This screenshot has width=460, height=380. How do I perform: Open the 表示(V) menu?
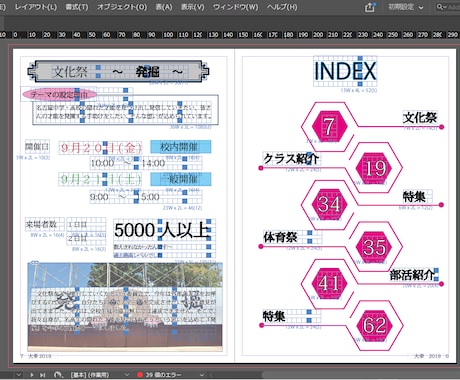pyautogui.click(x=193, y=7)
